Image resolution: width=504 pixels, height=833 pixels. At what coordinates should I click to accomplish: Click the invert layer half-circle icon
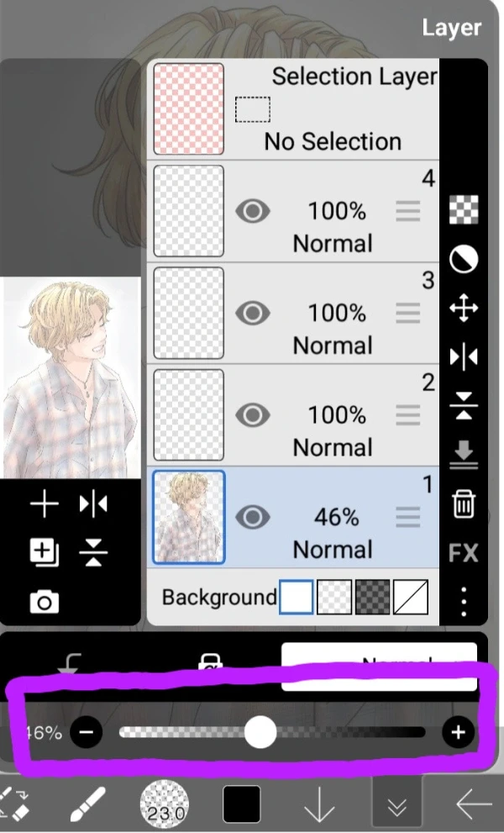tap(463, 259)
